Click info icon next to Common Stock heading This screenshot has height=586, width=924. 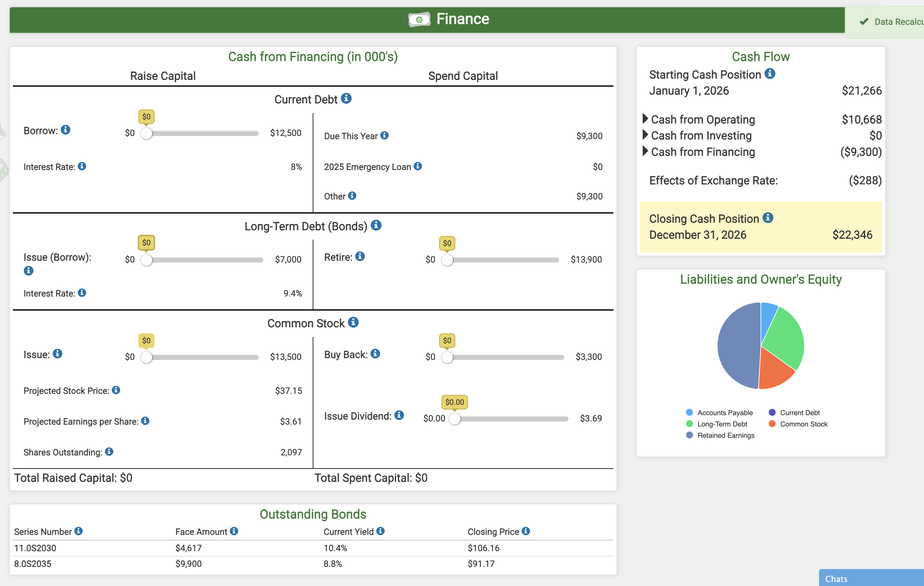pos(353,322)
